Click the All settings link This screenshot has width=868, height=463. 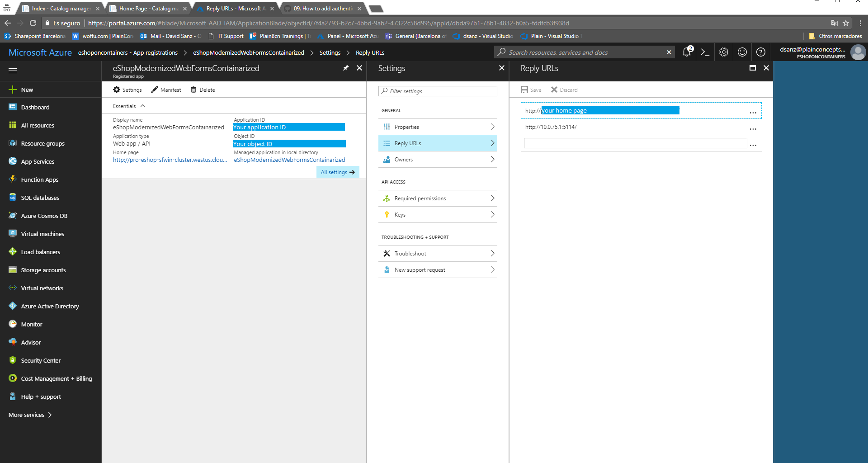click(338, 172)
